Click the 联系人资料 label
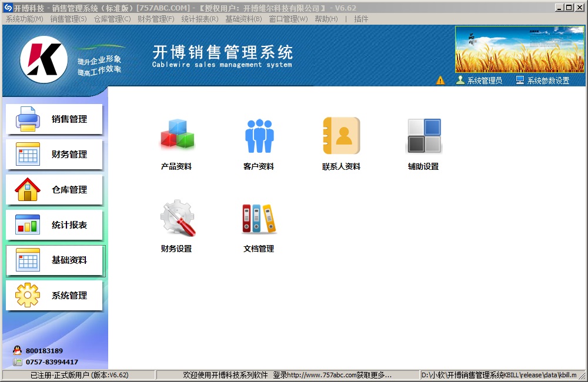The height and width of the screenshot is (382, 588). click(x=341, y=166)
